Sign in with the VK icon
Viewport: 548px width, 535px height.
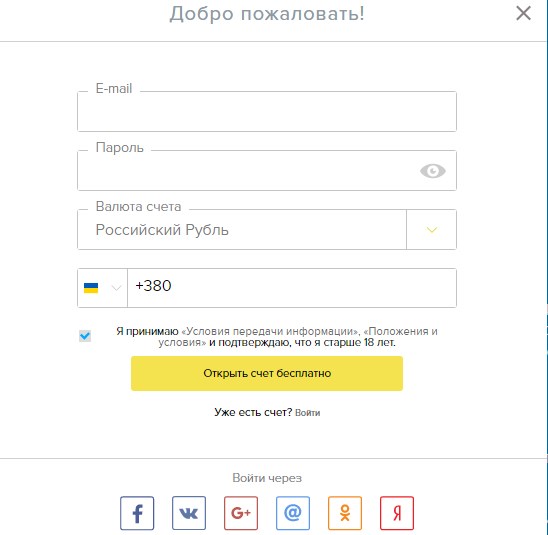tap(189, 513)
